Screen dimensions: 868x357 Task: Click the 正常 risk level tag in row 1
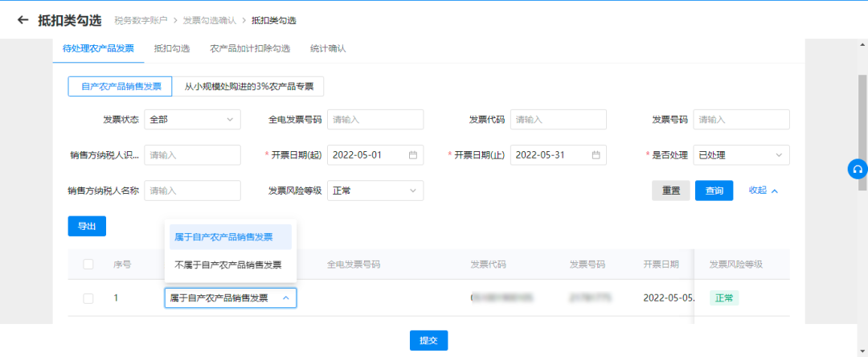coord(724,298)
